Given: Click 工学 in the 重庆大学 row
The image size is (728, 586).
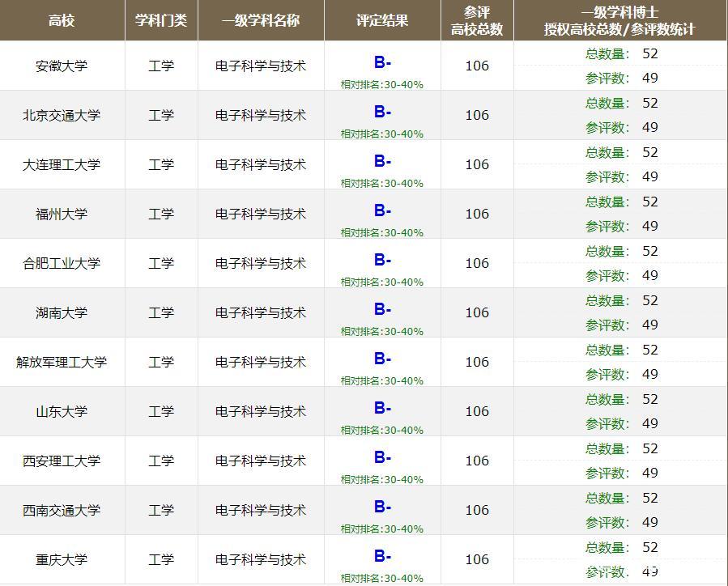Looking at the screenshot, I should click(x=161, y=559).
